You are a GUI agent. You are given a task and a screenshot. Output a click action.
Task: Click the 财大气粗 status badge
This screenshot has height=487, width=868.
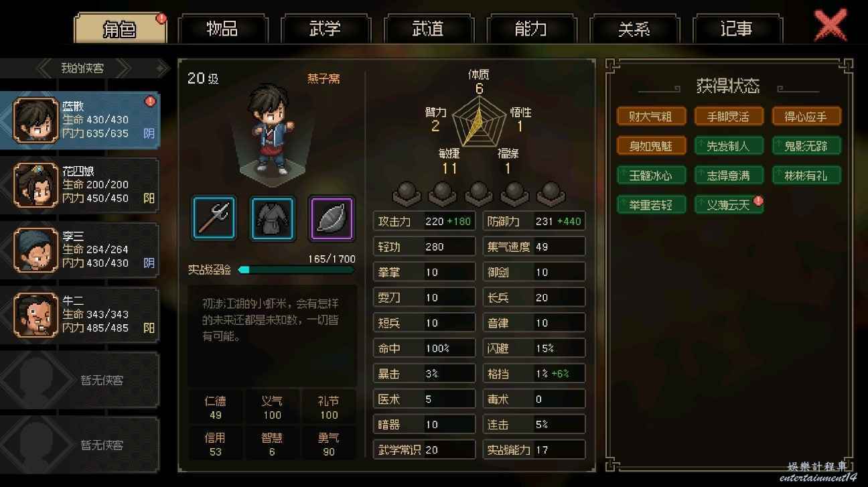pyautogui.click(x=651, y=117)
